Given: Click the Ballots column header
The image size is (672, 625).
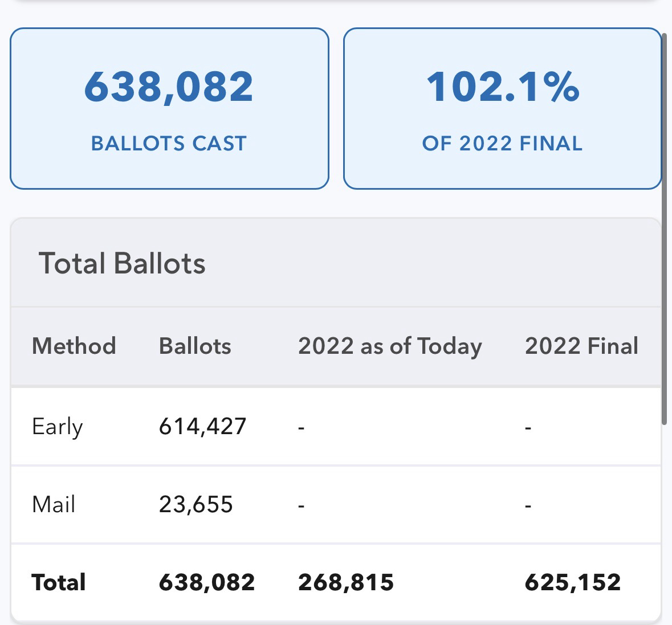Looking at the screenshot, I should (195, 346).
